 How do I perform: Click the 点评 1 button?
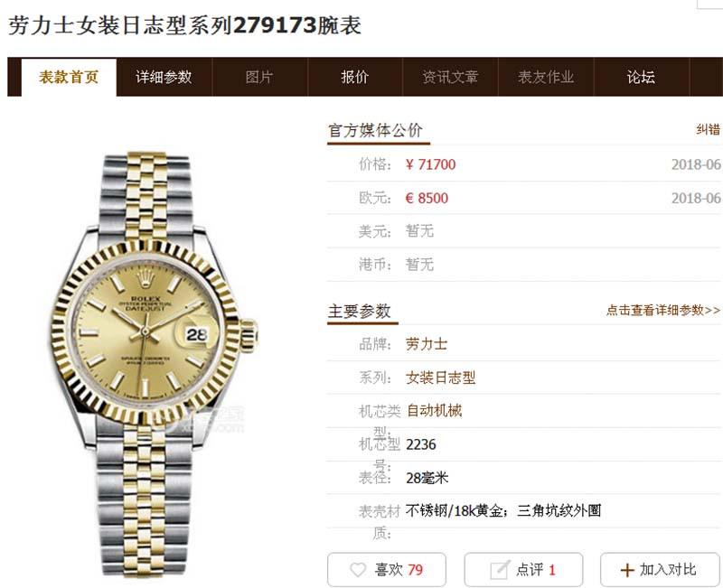tap(523, 570)
